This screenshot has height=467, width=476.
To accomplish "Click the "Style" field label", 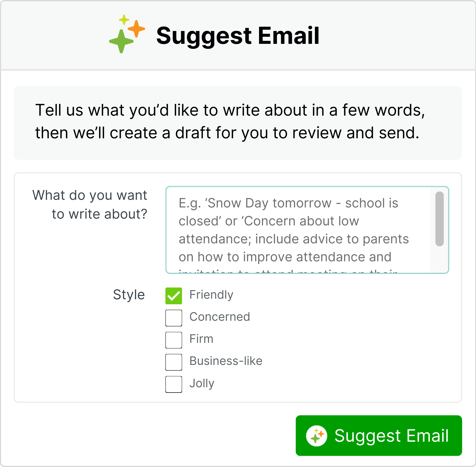I will click(129, 295).
